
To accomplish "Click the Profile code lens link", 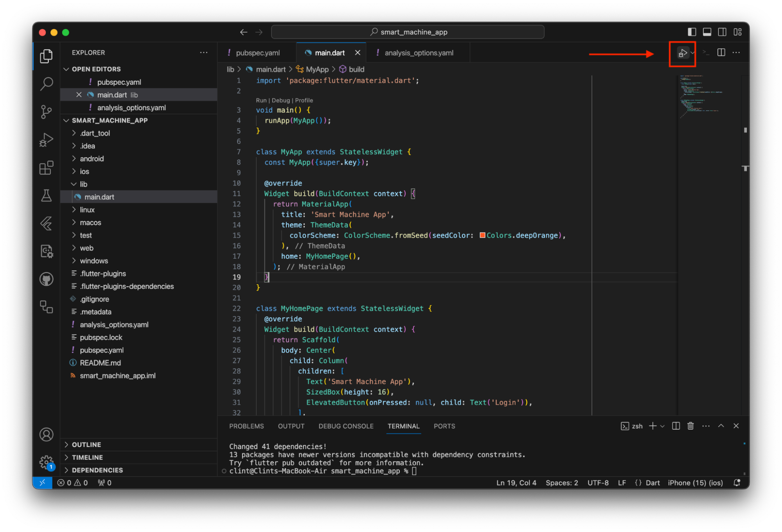I will click(304, 100).
